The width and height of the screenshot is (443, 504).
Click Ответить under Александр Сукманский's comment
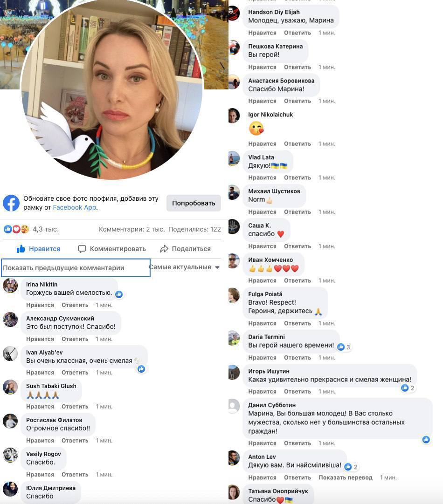(x=75, y=339)
